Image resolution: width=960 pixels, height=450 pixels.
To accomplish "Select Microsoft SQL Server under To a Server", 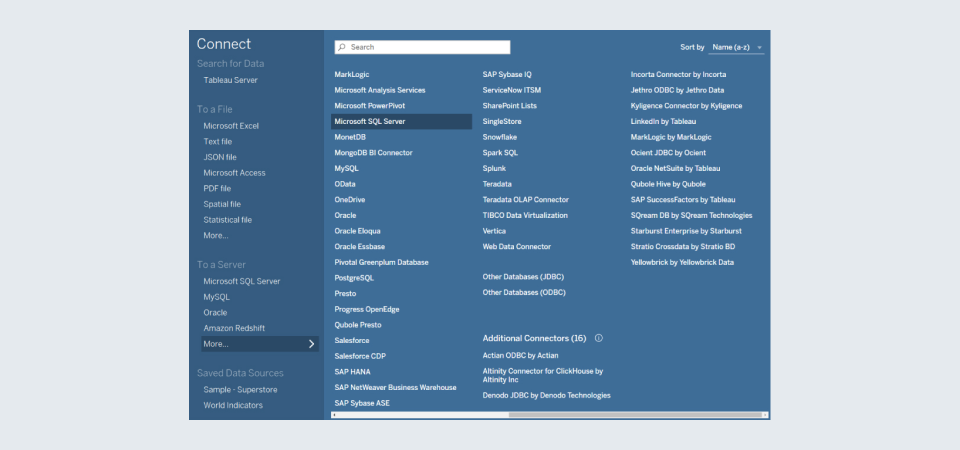I will (x=242, y=282).
